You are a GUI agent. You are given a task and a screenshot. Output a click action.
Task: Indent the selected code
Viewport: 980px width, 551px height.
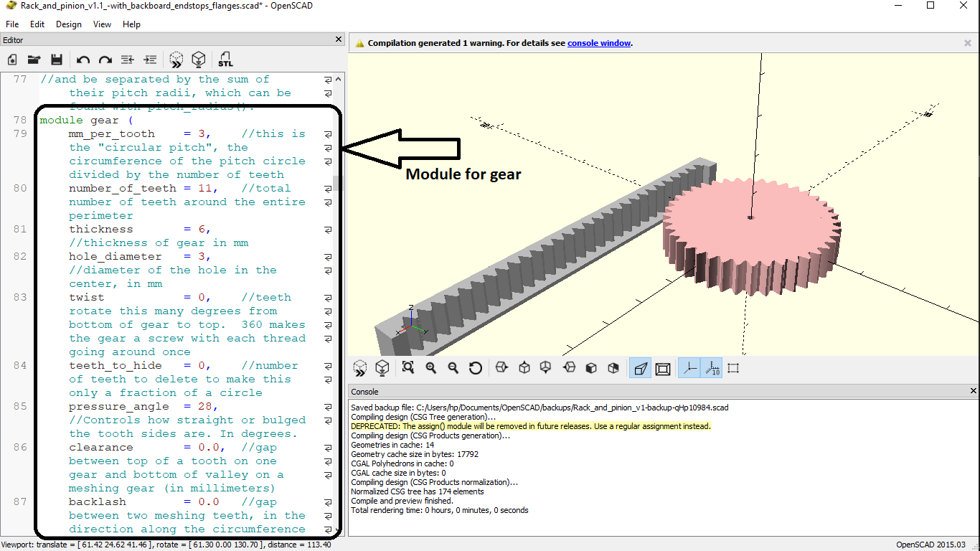coord(150,60)
